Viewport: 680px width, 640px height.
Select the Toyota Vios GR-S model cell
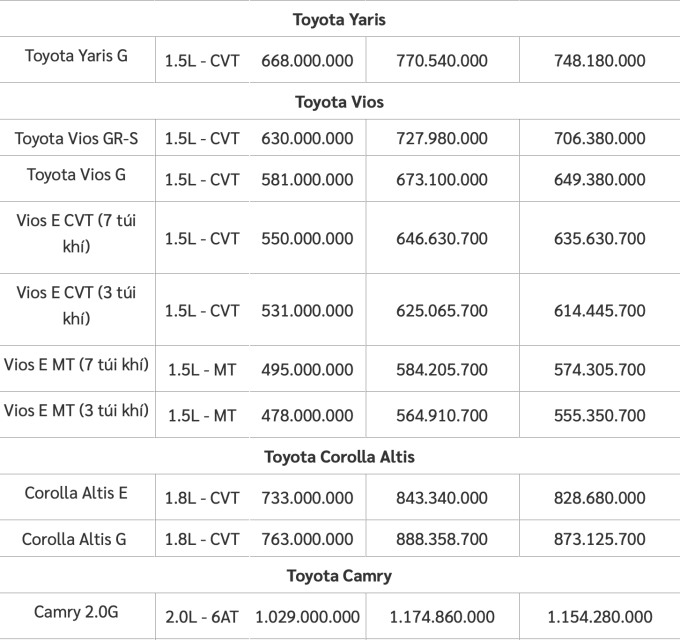[x=77, y=138]
